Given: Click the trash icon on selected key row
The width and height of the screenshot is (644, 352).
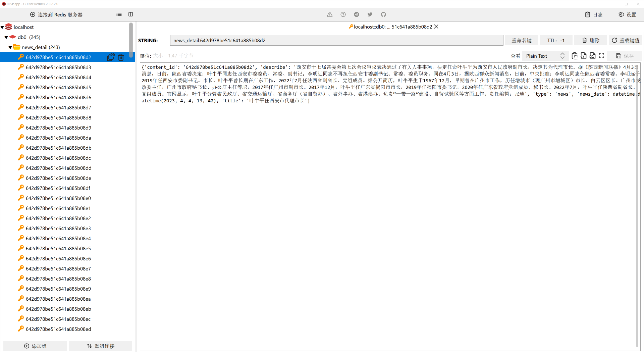Looking at the screenshot, I should click(121, 57).
